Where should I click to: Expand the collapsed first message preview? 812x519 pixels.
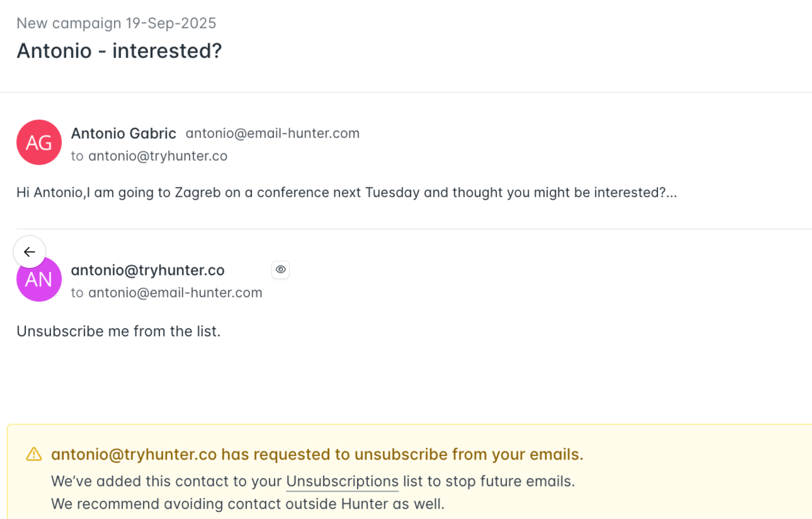point(346,193)
